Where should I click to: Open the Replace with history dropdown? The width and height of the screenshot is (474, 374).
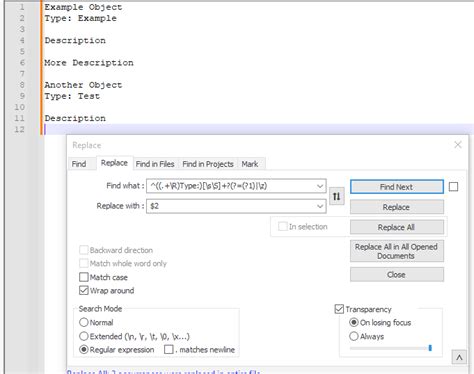tap(320, 206)
